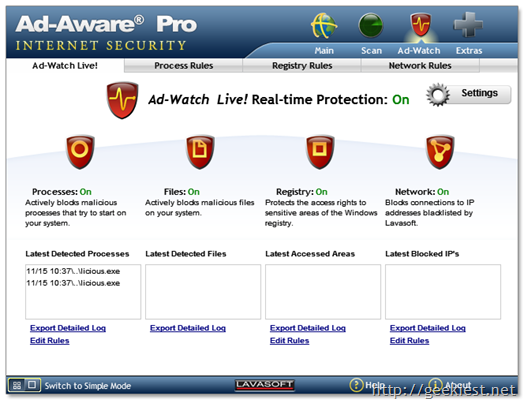Viewport: 524px width, 400px height.
Task: Click the Settings gear icon
Action: (x=438, y=95)
